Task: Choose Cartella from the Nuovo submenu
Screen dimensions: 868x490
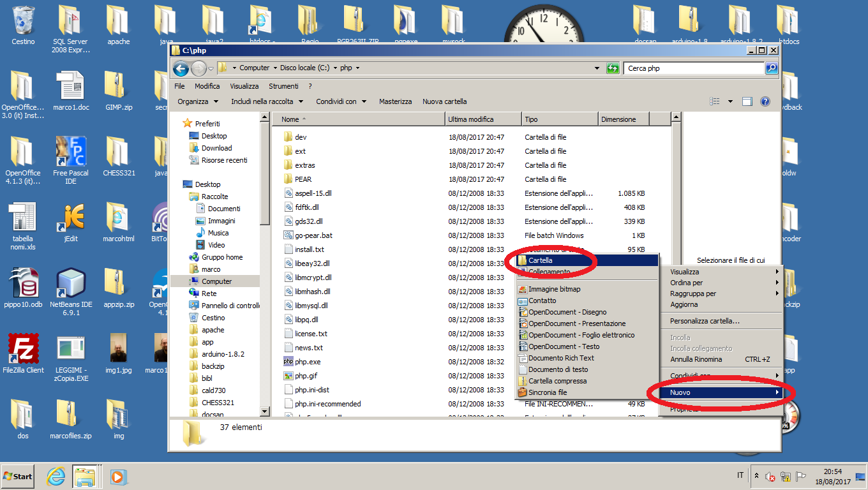Action: 540,260
